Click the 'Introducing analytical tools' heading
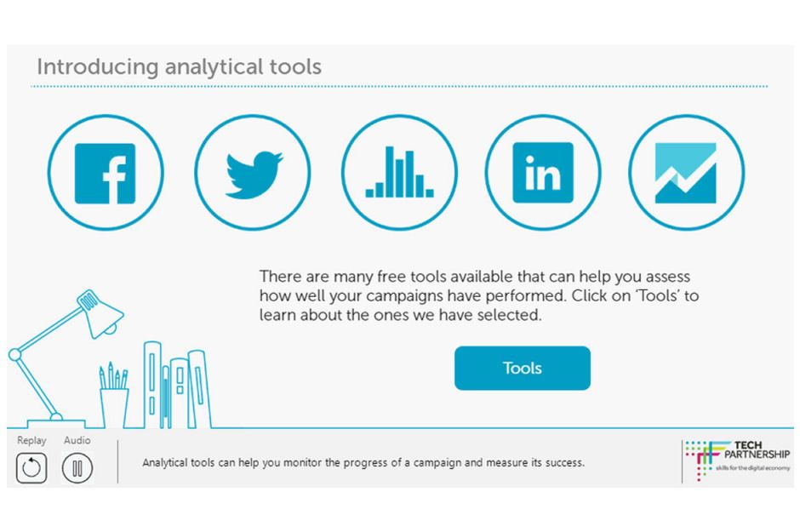The image size is (800, 532). coord(179,66)
